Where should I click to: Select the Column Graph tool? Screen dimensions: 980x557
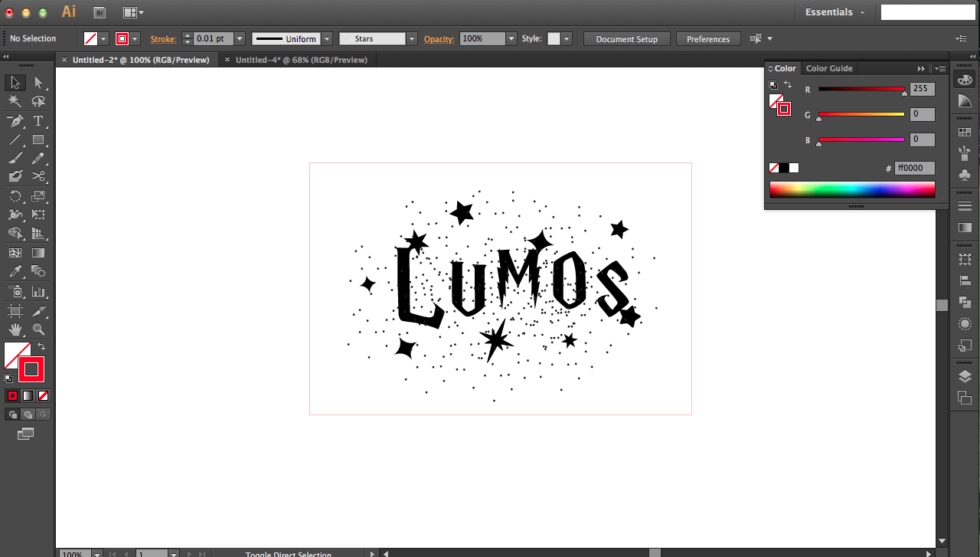[38, 292]
